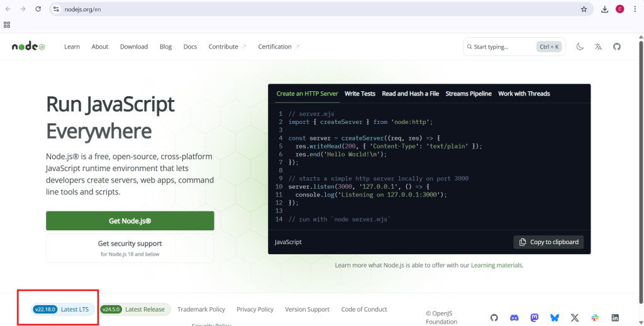Click the Ctrl + K shortcut badge
Screen dimensions: 644x326
[x=549, y=47]
